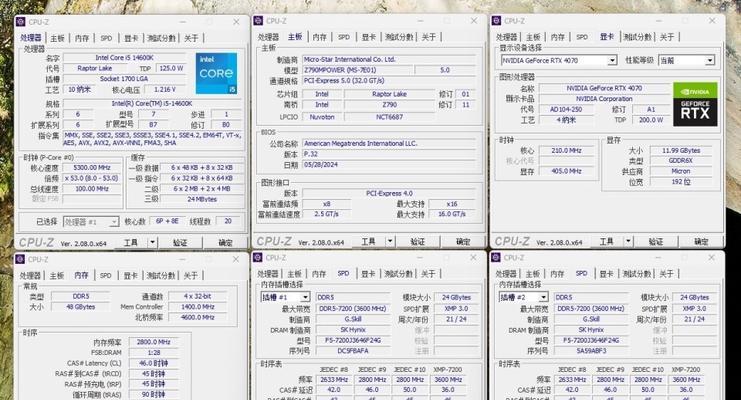Click 验证 button in the processor window
This screenshot has height=400, width=741.
(x=180, y=243)
